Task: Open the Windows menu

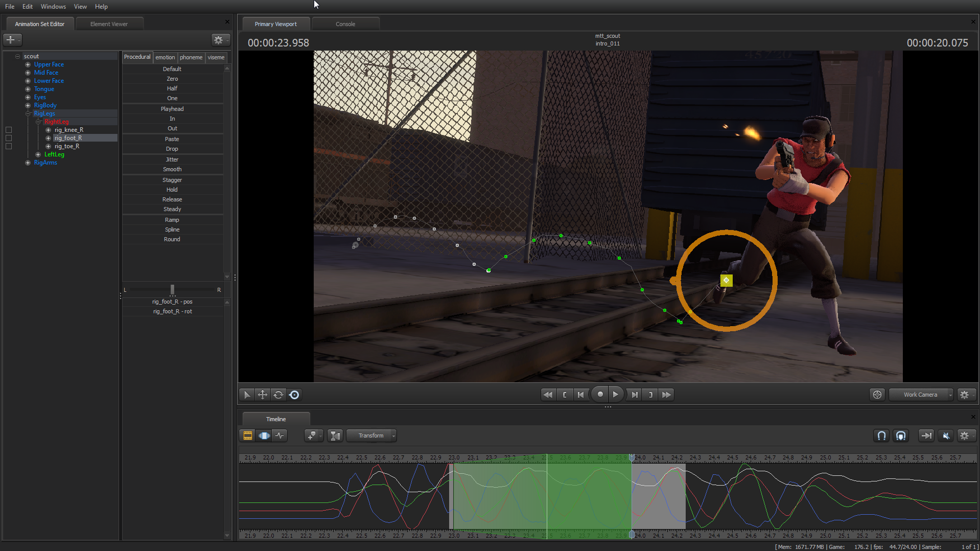Action: 53,6
